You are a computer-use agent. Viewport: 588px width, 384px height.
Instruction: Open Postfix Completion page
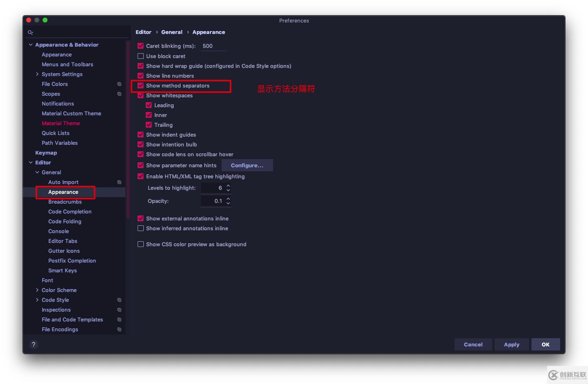72,260
